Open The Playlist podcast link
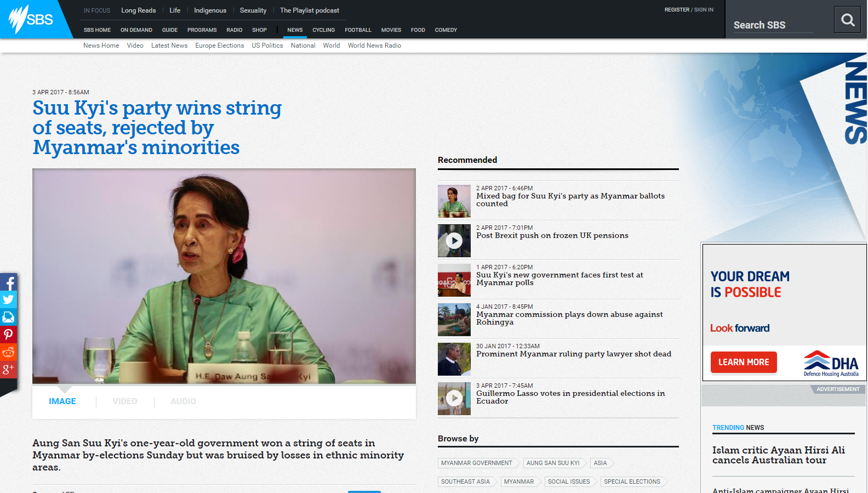Viewport: 868px width, 493px height. (x=310, y=10)
